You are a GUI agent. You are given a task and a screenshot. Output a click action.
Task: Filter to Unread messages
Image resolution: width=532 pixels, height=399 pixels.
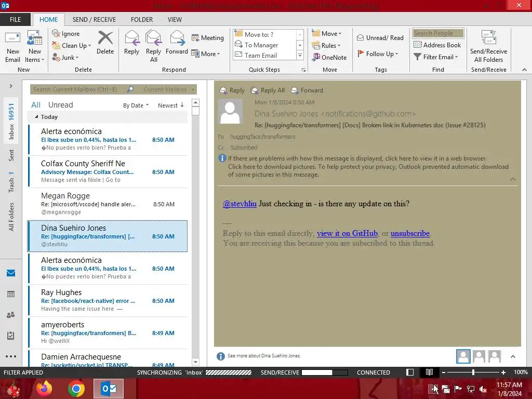[60, 105]
